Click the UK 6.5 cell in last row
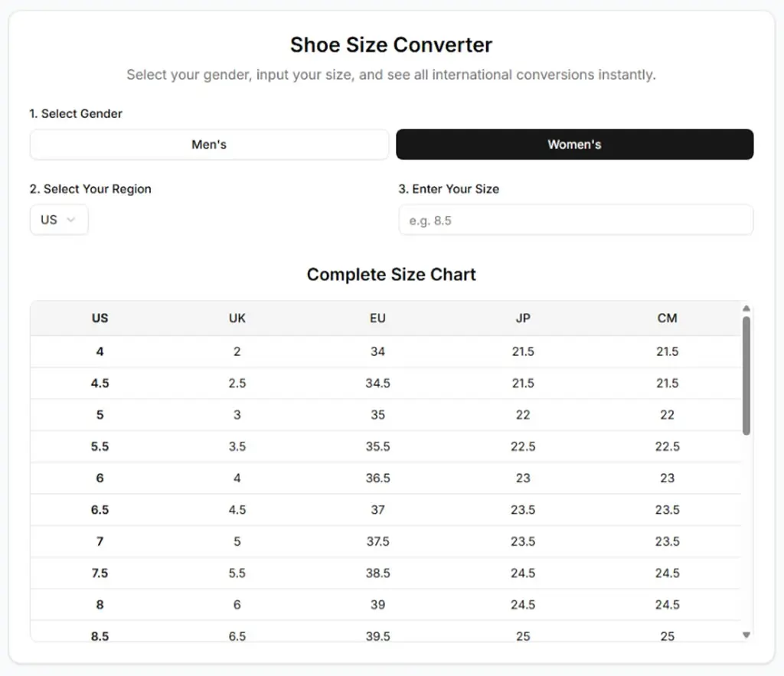 (x=237, y=636)
